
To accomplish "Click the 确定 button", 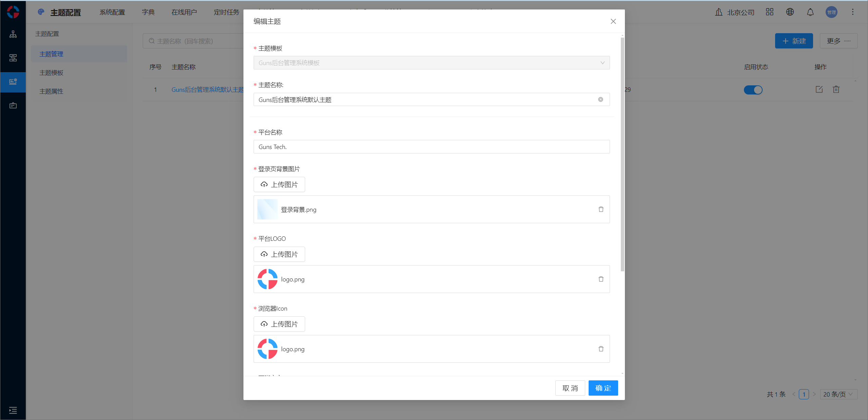I will 603,388.
